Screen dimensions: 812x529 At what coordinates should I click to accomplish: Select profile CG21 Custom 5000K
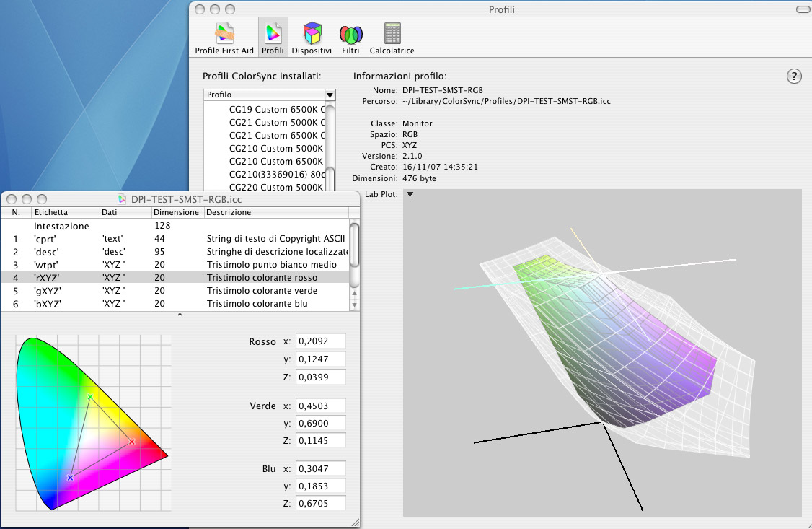coord(265,122)
